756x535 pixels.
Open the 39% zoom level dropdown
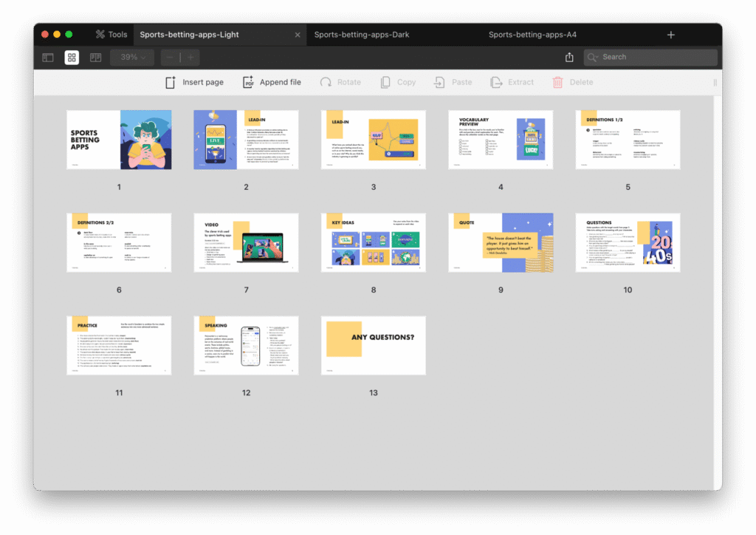point(132,58)
